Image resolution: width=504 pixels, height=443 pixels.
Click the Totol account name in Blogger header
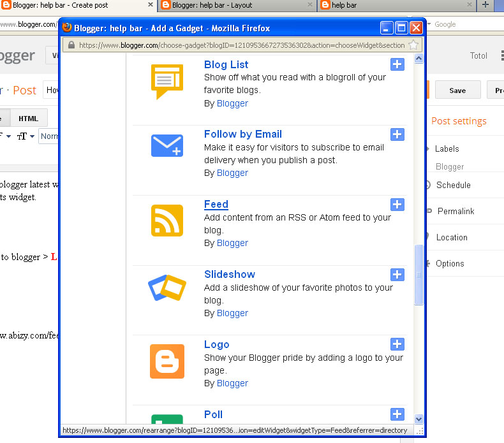[478, 55]
